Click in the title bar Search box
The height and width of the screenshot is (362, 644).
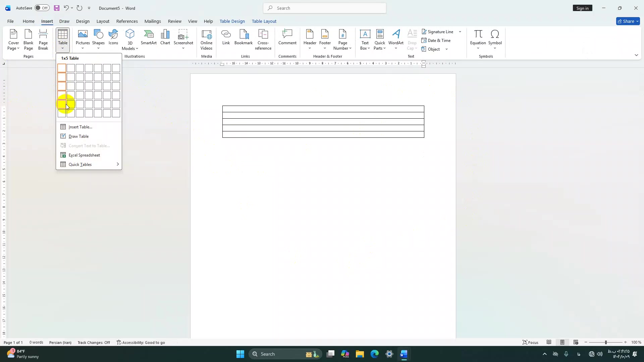click(325, 8)
